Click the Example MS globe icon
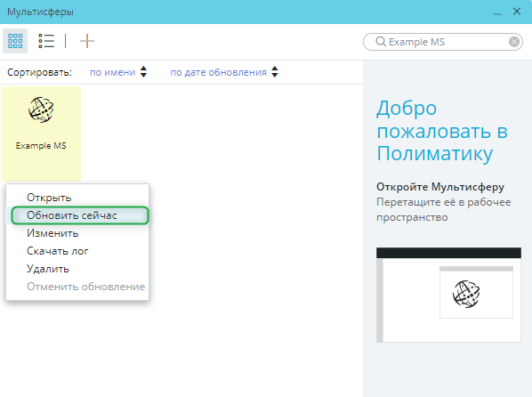This screenshot has height=397, width=532. coord(41,109)
